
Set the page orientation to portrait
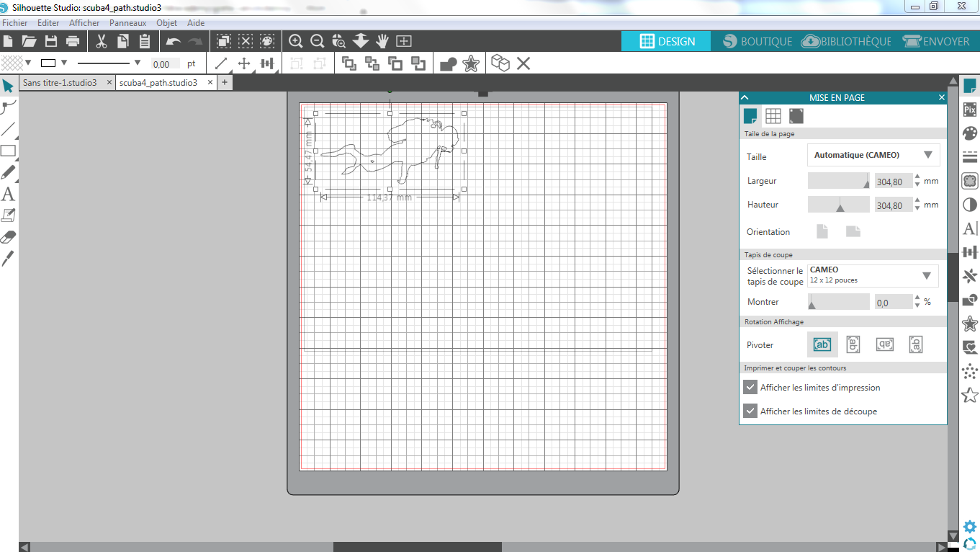822,231
